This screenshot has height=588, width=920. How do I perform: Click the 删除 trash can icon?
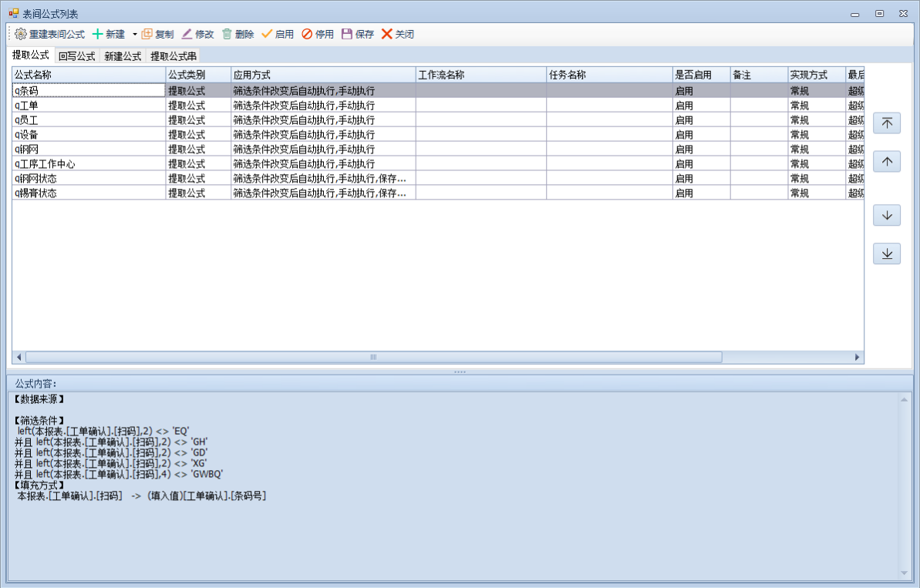pos(227,35)
